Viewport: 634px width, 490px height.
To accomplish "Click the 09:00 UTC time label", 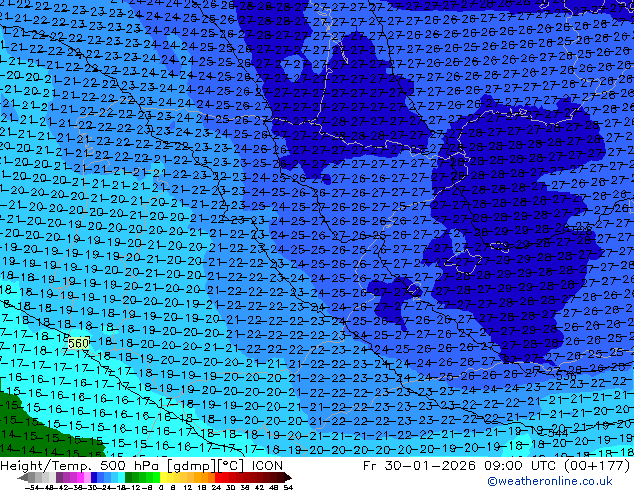I will pos(522,466).
